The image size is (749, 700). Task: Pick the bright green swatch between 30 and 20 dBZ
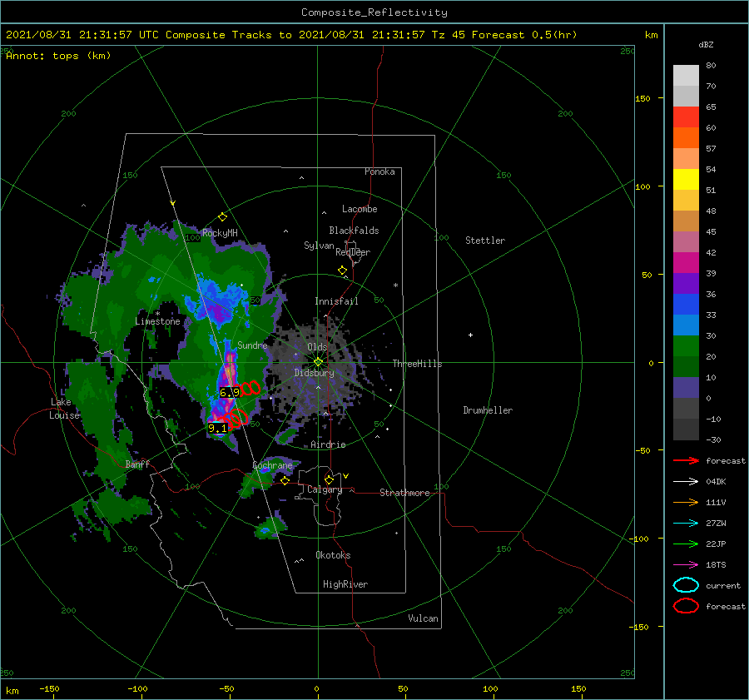tap(686, 346)
